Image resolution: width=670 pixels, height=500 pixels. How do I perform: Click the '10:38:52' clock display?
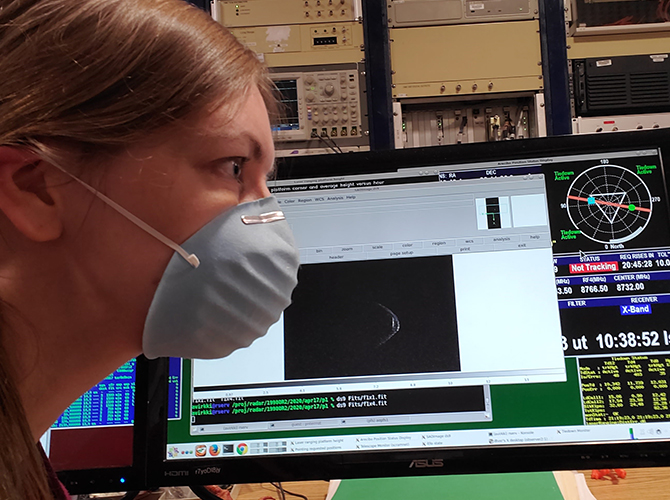[628, 341]
